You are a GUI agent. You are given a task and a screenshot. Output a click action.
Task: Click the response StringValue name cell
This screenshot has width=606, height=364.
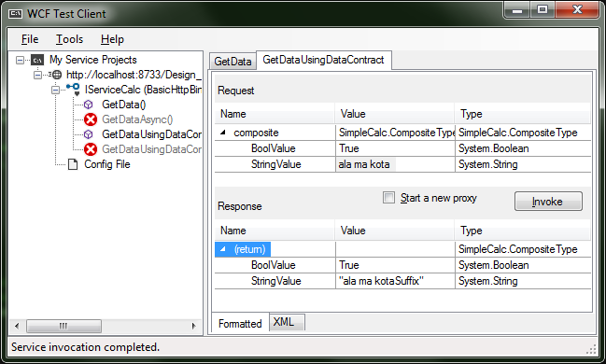point(275,281)
